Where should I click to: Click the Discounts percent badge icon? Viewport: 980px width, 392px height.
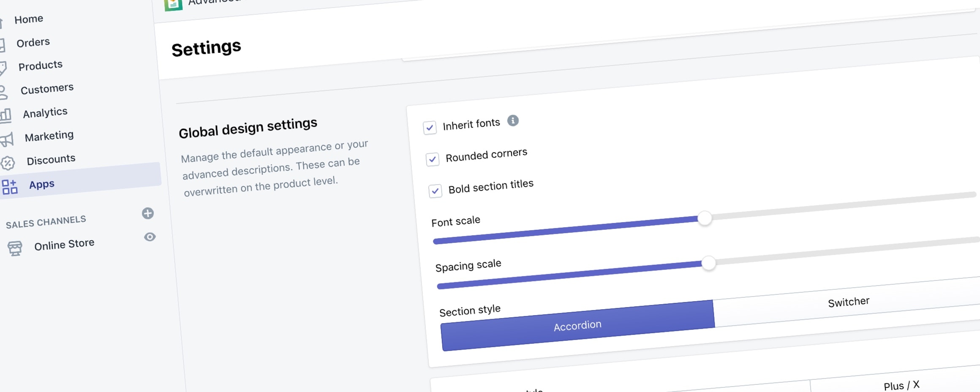8,163
